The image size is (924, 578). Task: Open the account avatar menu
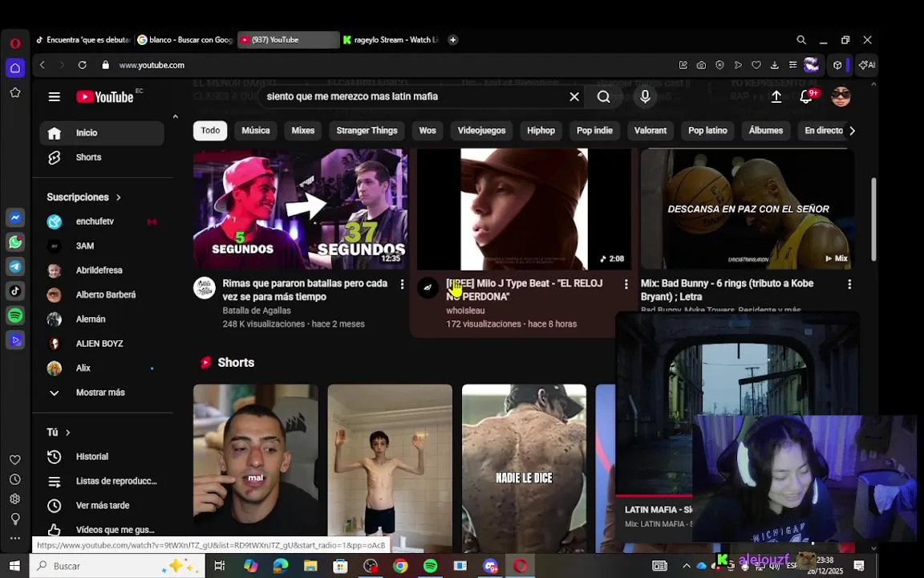point(841,96)
